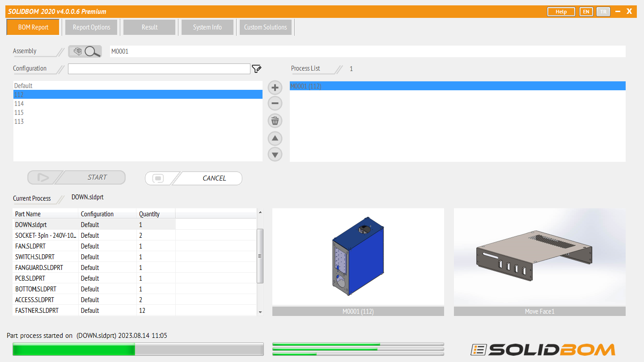Image resolution: width=644 pixels, height=362 pixels.
Task: Click the parts table scrollbar thumb
Action: tap(260, 256)
